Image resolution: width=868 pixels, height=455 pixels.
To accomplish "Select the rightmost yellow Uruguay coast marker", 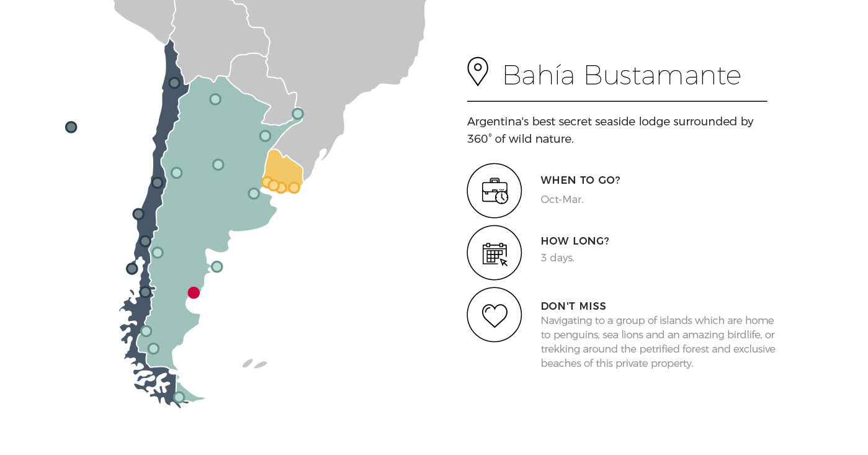I will click(294, 187).
